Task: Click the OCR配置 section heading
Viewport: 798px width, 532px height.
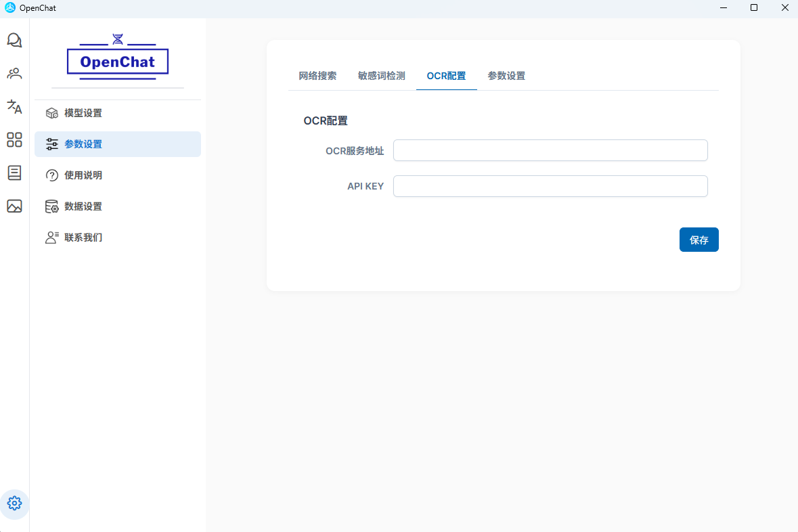Action: (x=326, y=120)
